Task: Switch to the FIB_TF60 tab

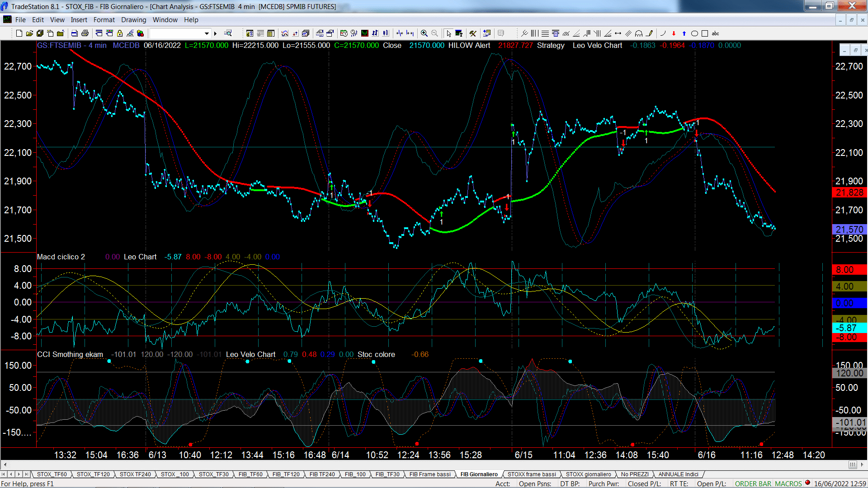Action: (250, 474)
